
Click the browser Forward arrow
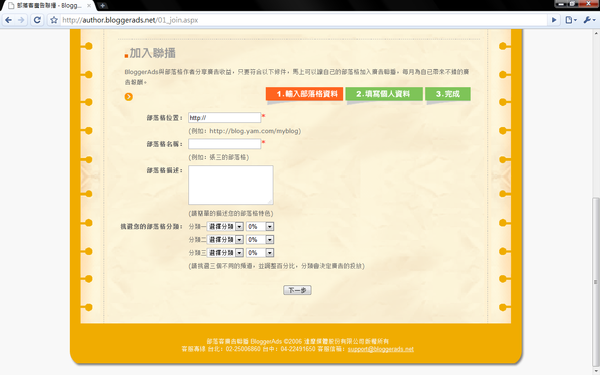(x=21, y=20)
